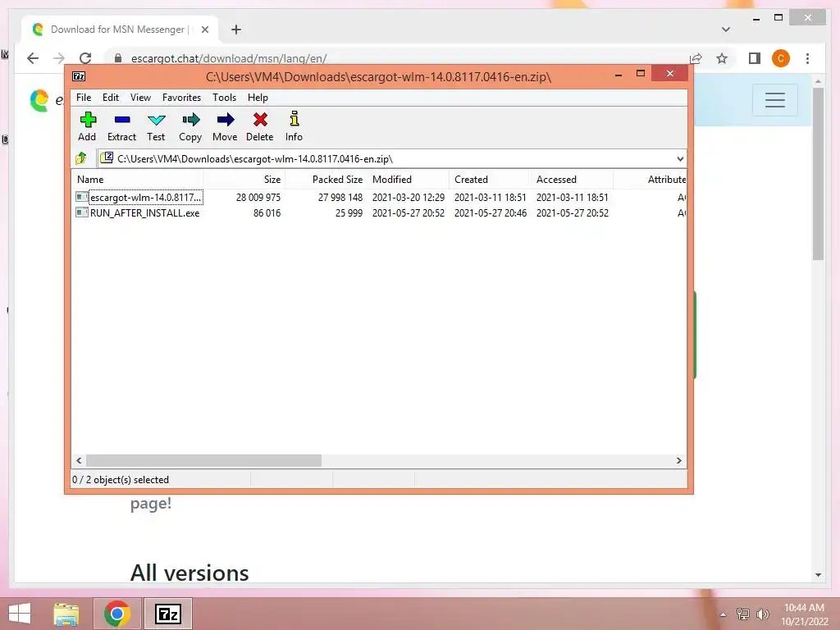Click the horizontal scrollbar left arrow

coord(79,461)
